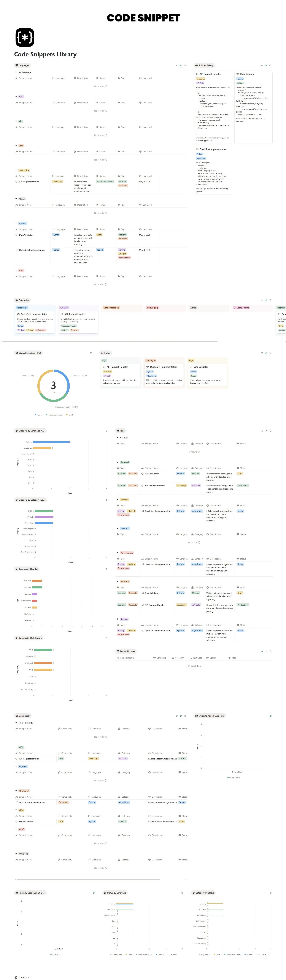286x980 pixels.
Task: Click the code snippet library page icon
Action: pos(25,37)
